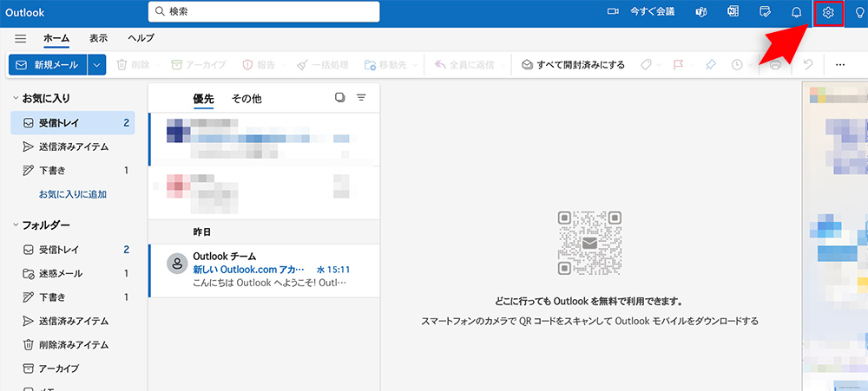Click the select-all messages icon
This screenshot has height=391, width=868.
[x=340, y=98]
